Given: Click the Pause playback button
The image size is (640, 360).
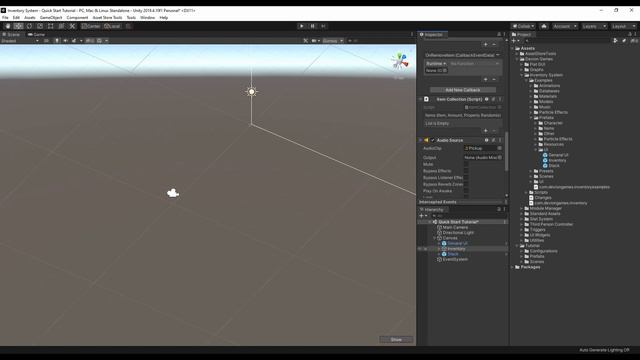Looking at the screenshot, I should pos(313,26).
